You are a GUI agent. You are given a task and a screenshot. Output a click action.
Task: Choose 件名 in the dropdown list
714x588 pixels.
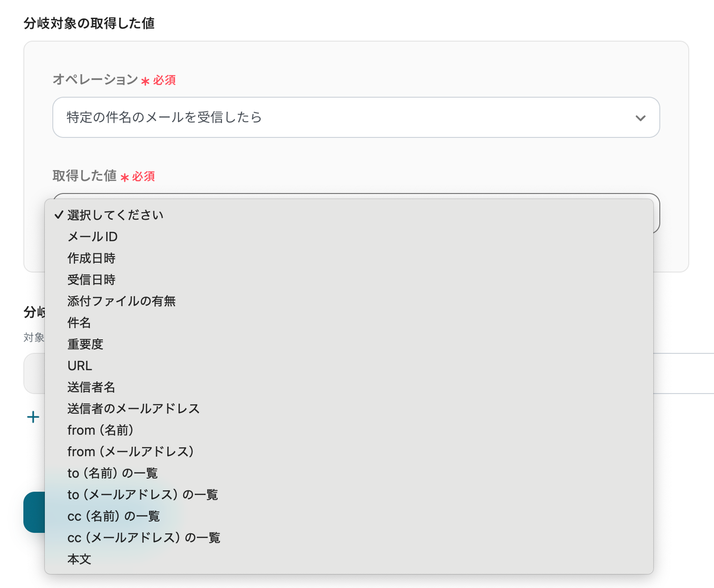pos(79,323)
